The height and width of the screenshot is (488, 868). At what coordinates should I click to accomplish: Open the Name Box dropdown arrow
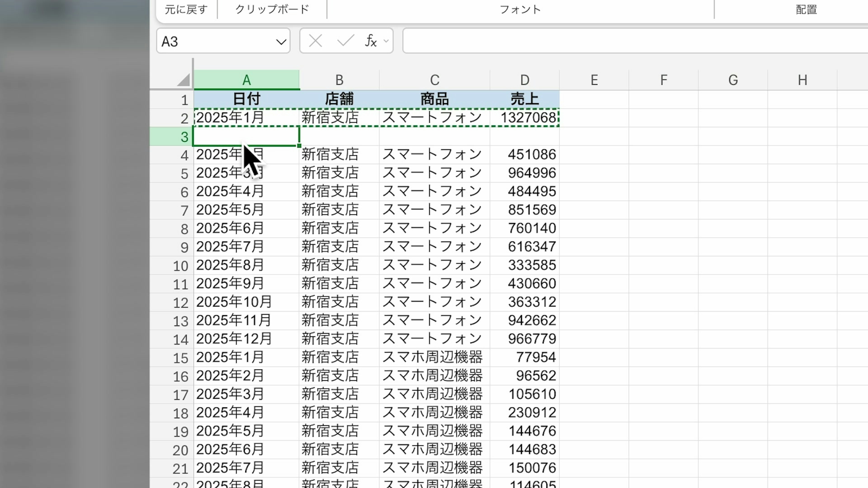click(x=281, y=42)
